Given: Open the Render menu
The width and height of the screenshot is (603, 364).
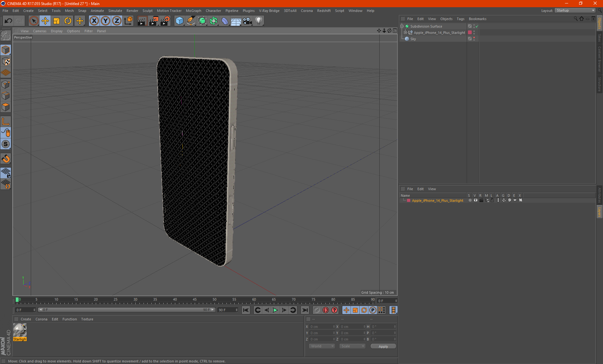Looking at the screenshot, I should tap(132, 11).
